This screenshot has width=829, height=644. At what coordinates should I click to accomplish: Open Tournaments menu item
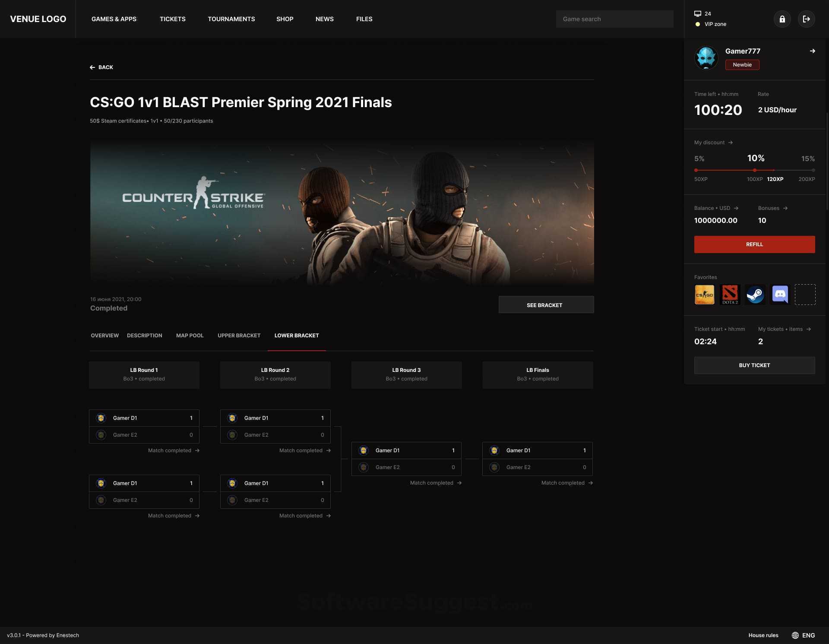click(x=231, y=19)
